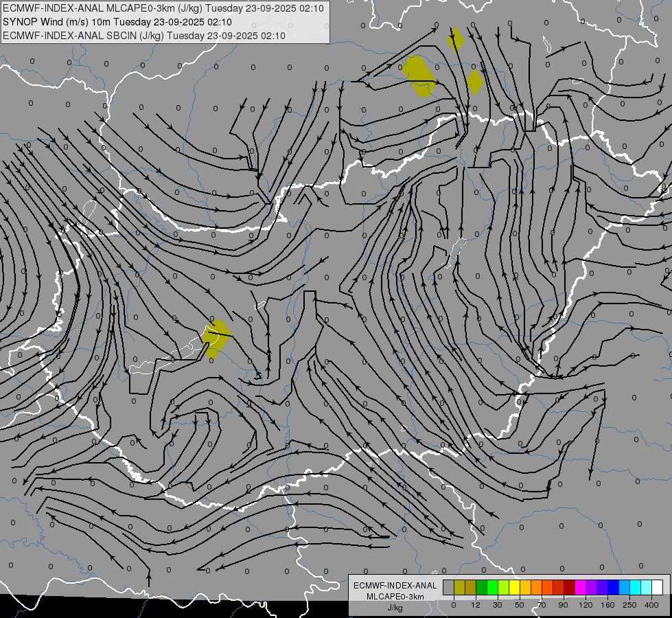Select the white legend swatch
Viewport: 672px width, 618px height.
tap(658, 588)
